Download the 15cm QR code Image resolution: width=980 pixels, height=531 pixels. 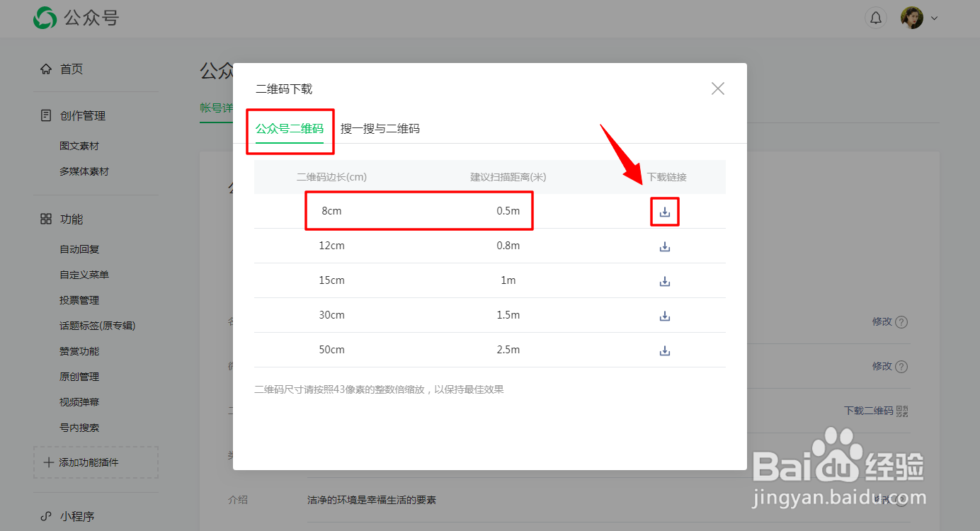click(x=664, y=280)
